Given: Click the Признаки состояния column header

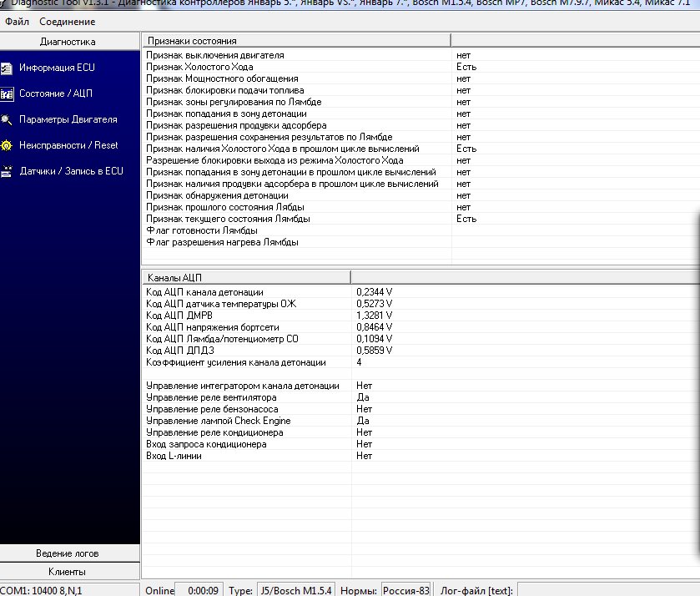Looking at the screenshot, I should coord(296,41).
